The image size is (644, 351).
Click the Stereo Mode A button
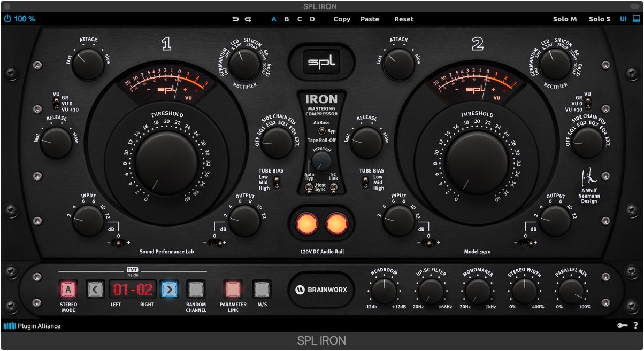click(x=68, y=290)
